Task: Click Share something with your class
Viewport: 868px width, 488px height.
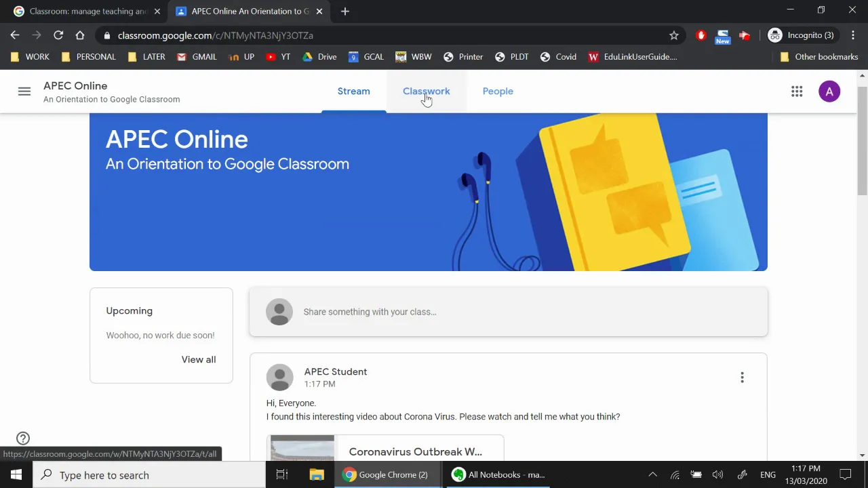Action: pyautogui.click(x=509, y=312)
